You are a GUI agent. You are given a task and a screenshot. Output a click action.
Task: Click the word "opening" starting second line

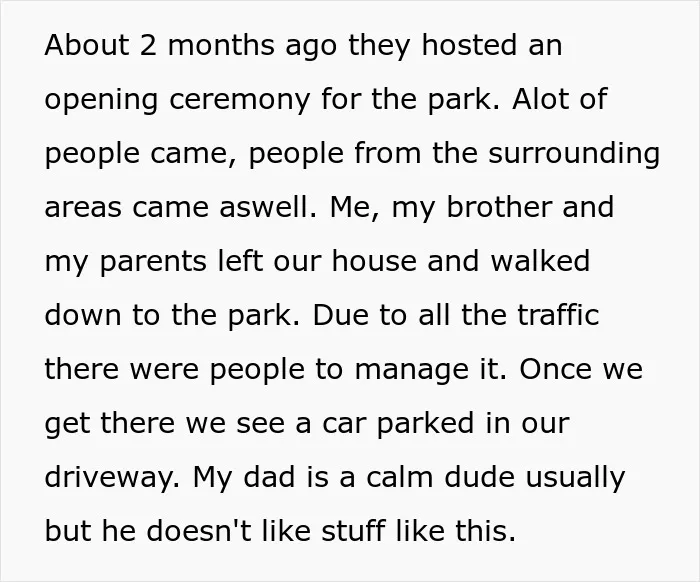click(101, 100)
